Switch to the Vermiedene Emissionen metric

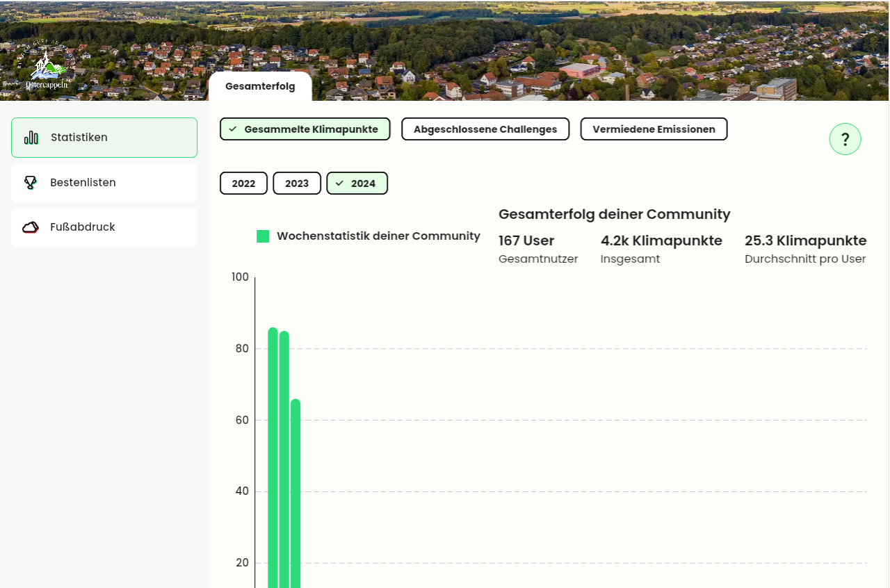pyautogui.click(x=653, y=129)
